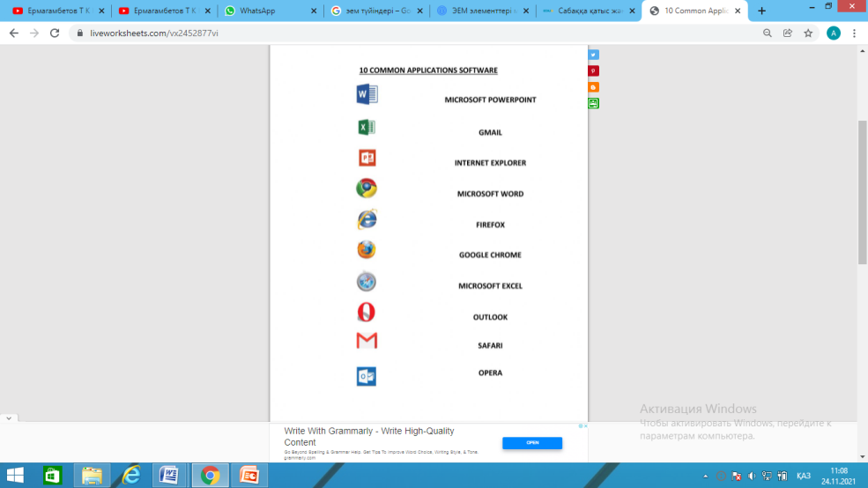This screenshot has width=868, height=488.
Task: Close the 10 Common Applic tab
Action: pos(738,11)
